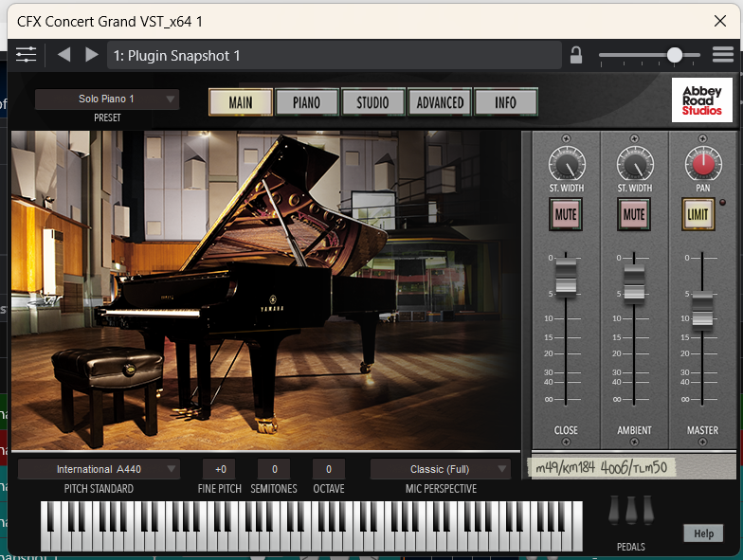The height and width of the screenshot is (560, 743).
Task: Switch to the INFO tab
Action: [x=506, y=102]
